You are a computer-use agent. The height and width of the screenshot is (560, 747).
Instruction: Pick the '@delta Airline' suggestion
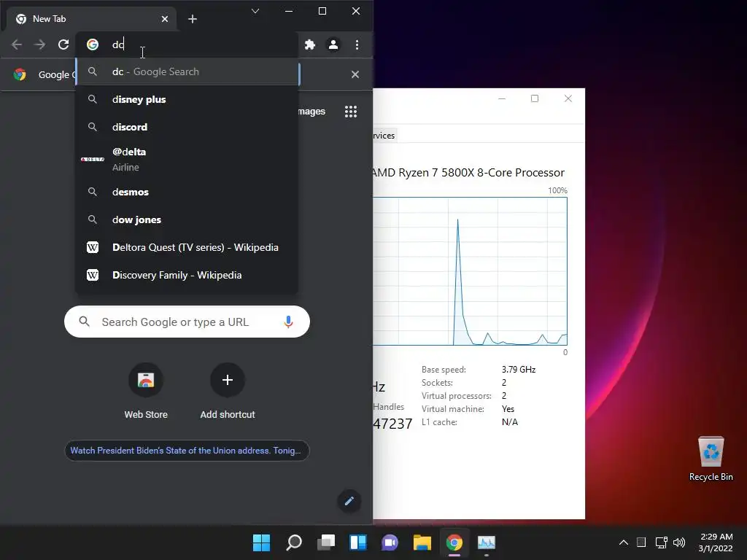pos(187,160)
